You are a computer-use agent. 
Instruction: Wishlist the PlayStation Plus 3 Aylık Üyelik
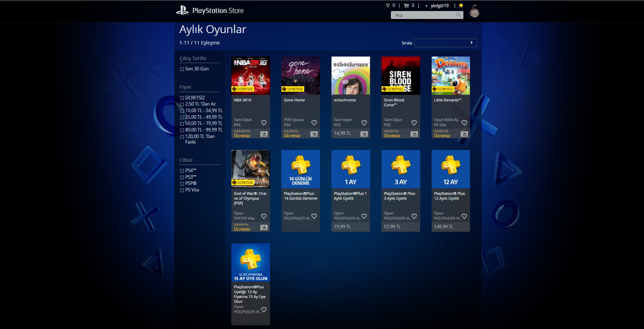point(414,216)
